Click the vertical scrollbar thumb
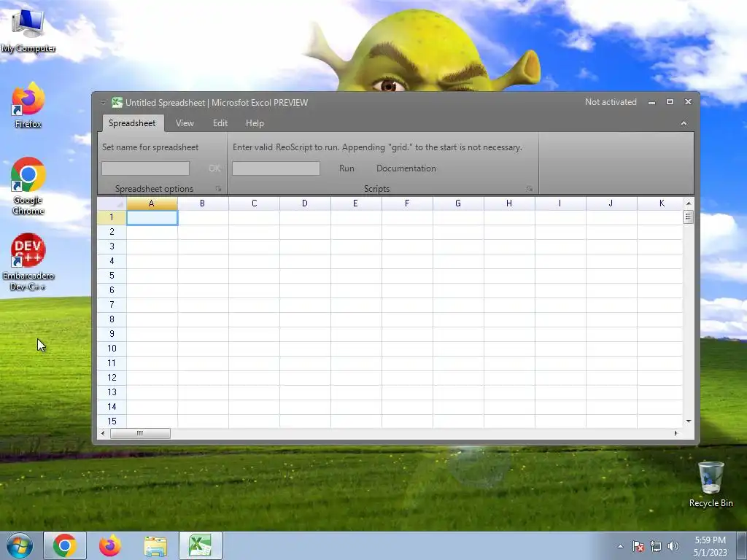Image resolution: width=747 pixels, height=560 pixels. tap(689, 217)
